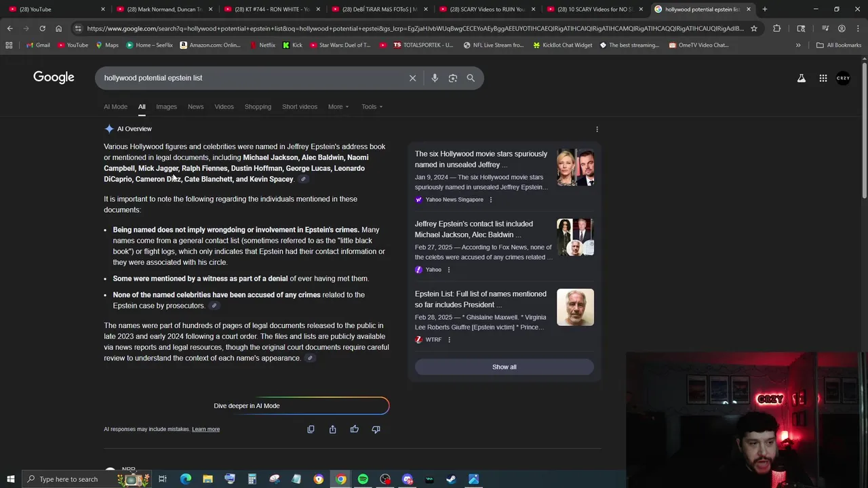868x488 pixels.
Task: Select the Short videos tab
Action: 300,106
